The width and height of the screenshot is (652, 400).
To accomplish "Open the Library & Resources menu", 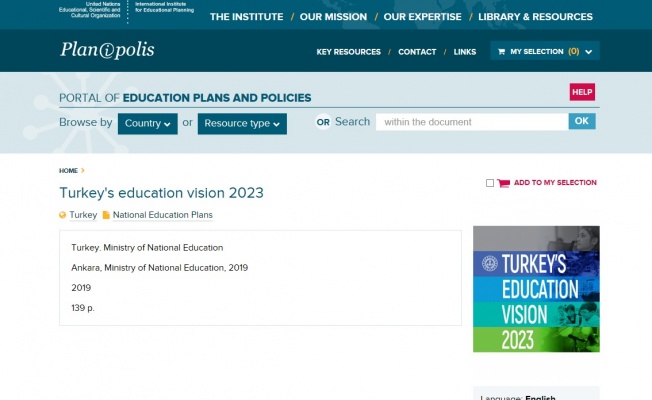I will [x=535, y=17].
